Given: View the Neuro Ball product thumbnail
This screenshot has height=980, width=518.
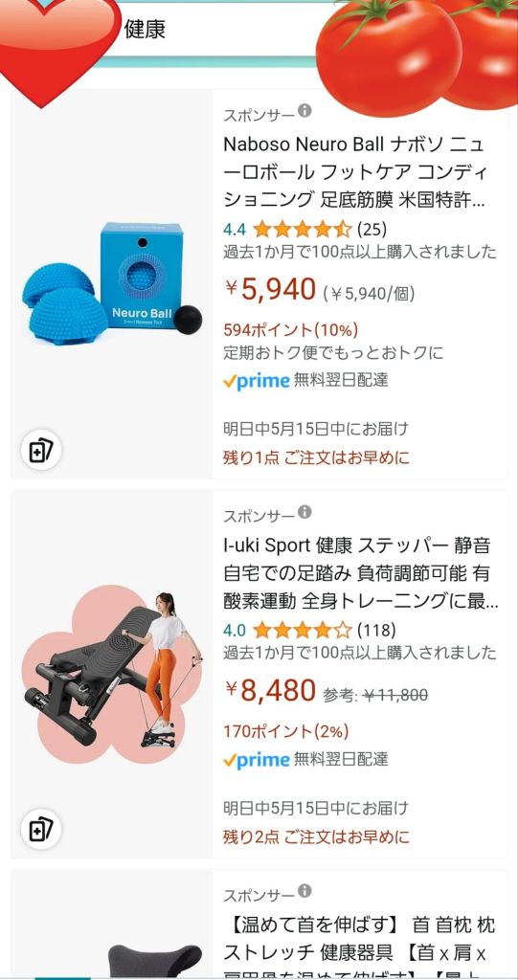Looking at the screenshot, I should pos(112,282).
